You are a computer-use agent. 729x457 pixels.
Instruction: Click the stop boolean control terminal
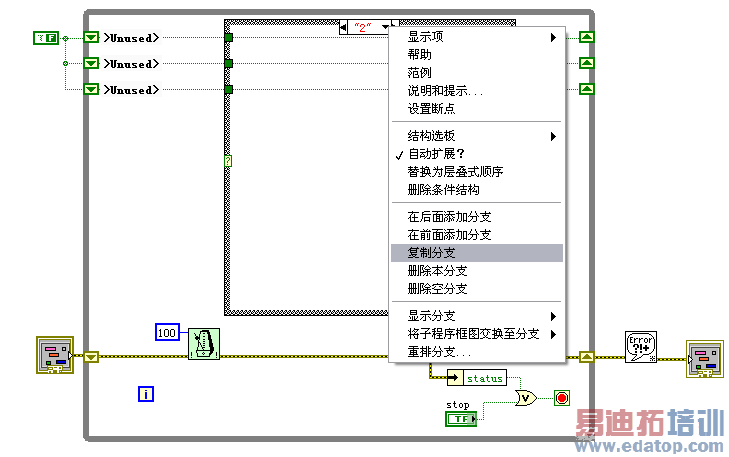pos(461,418)
